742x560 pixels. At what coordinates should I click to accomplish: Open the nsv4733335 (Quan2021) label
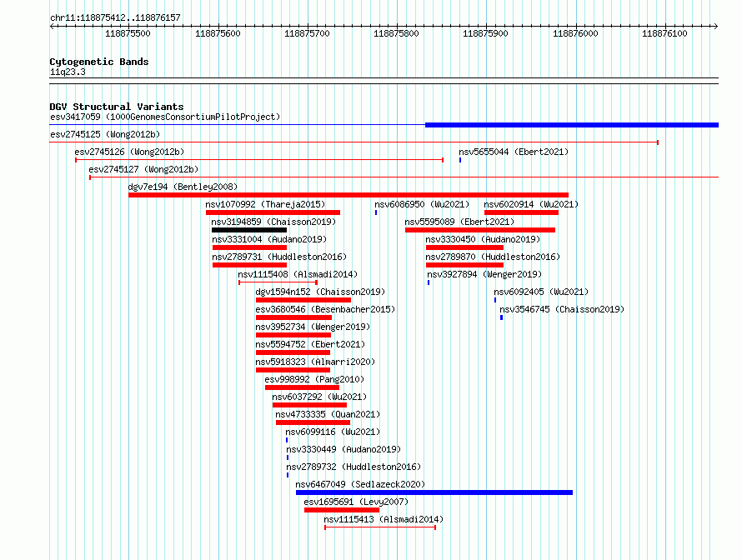(x=328, y=414)
